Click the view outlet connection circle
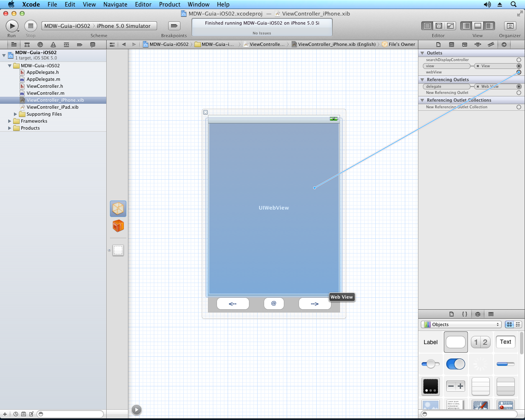 519,66
